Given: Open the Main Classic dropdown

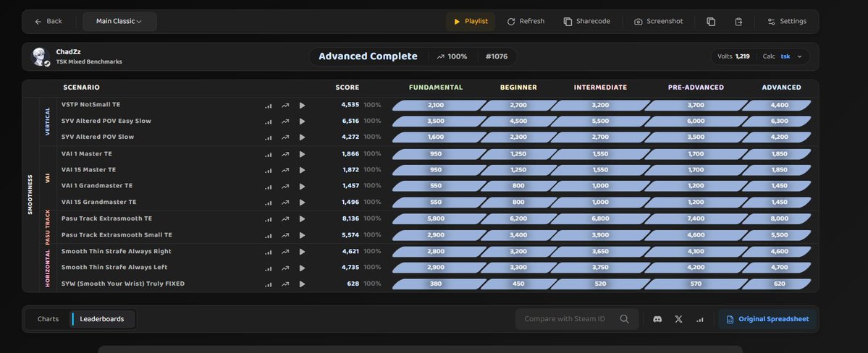Looking at the screenshot, I should click(x=119, y=22).
